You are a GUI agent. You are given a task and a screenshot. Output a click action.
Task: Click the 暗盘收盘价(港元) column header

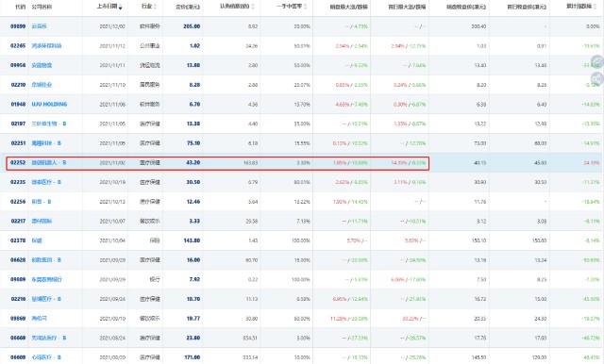click(x=466, y=7)
